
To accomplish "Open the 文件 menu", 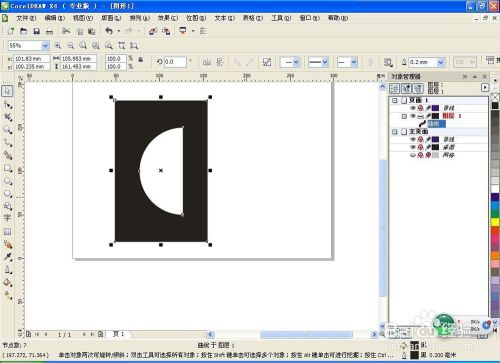I will 26,18.
